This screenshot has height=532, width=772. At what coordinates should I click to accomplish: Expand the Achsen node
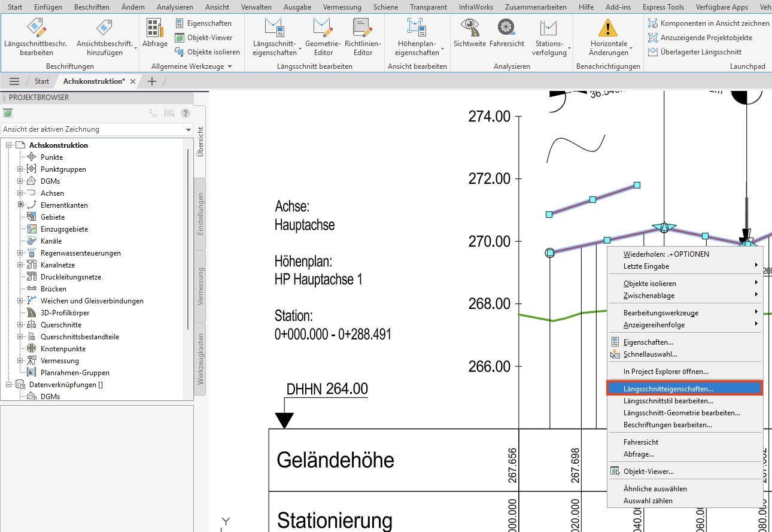20,193
